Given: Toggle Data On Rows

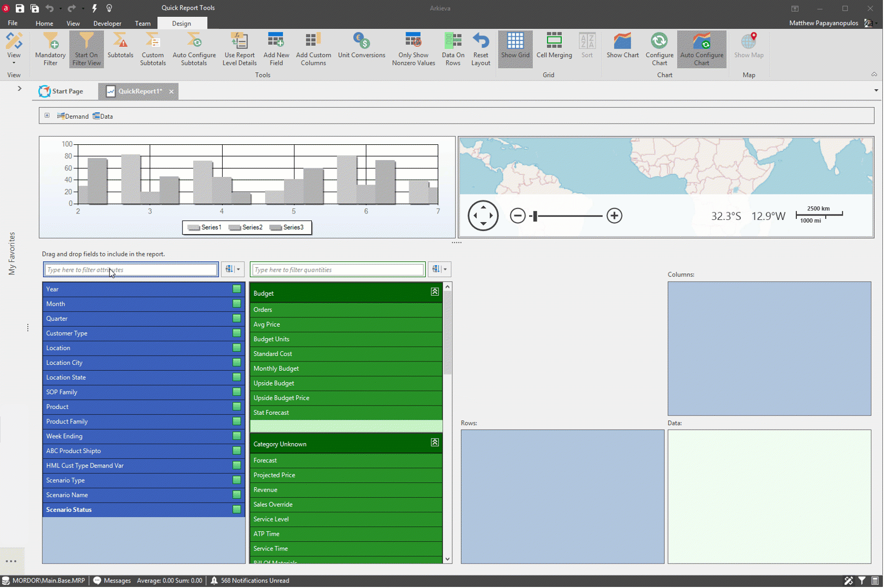Looking at the screenshot, I should tap(452, 49).
